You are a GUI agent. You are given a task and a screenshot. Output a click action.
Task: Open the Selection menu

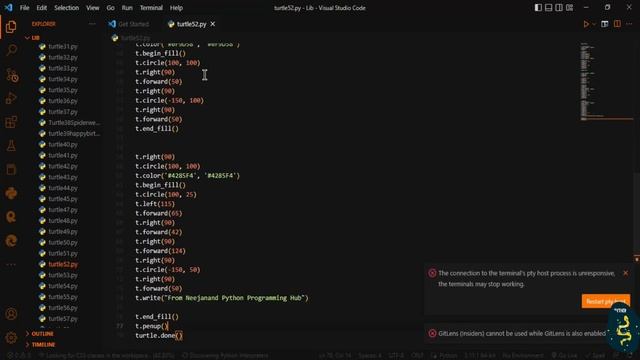pos(67,8)
